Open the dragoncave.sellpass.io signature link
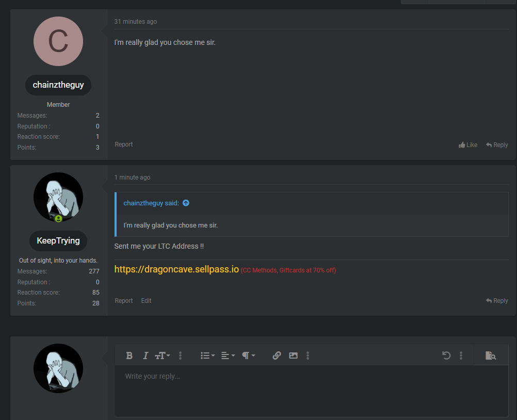This screenshot has width=517, height=420. coord(176,269)
